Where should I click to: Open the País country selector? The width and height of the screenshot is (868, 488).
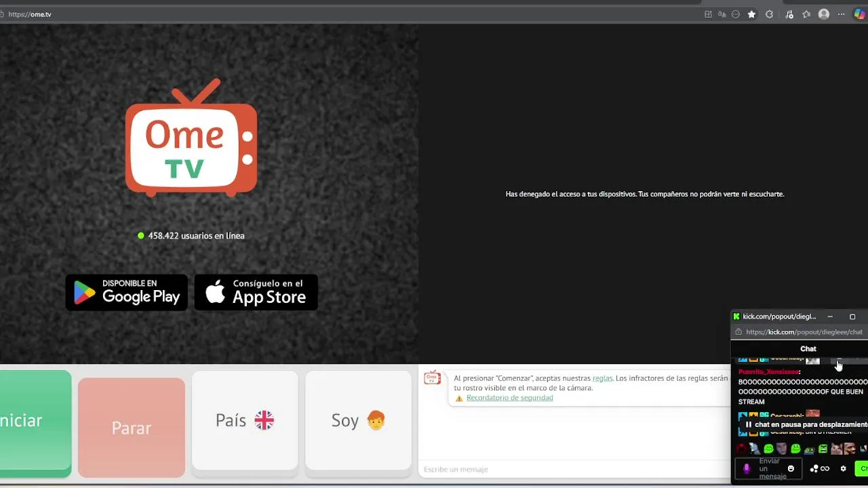(245, 420)
